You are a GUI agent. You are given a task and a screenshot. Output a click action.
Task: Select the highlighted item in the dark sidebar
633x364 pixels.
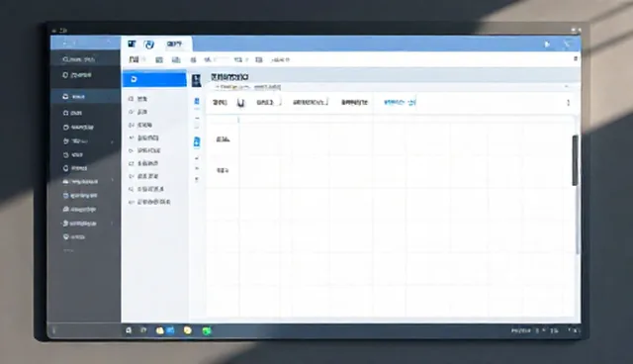(85, 97)
